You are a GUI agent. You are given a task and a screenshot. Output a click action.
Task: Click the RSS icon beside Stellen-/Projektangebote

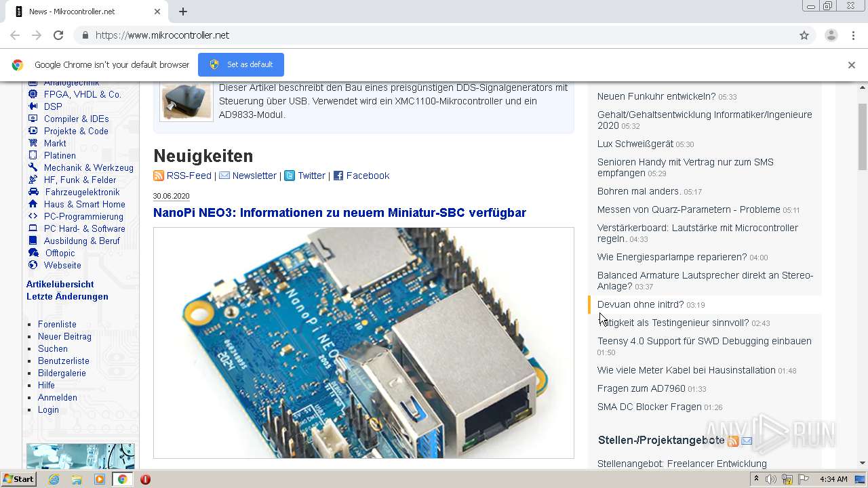(x=733, y=441)
